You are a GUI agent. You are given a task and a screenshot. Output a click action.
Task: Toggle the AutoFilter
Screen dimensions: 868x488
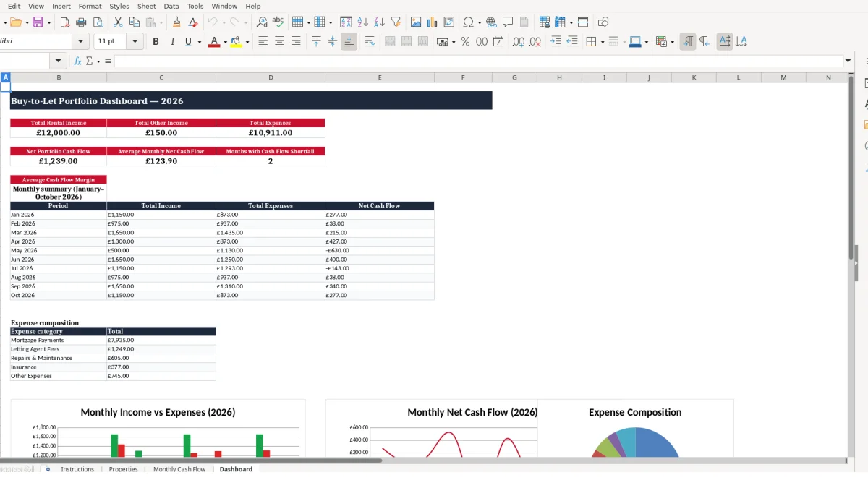pos(396,22)
